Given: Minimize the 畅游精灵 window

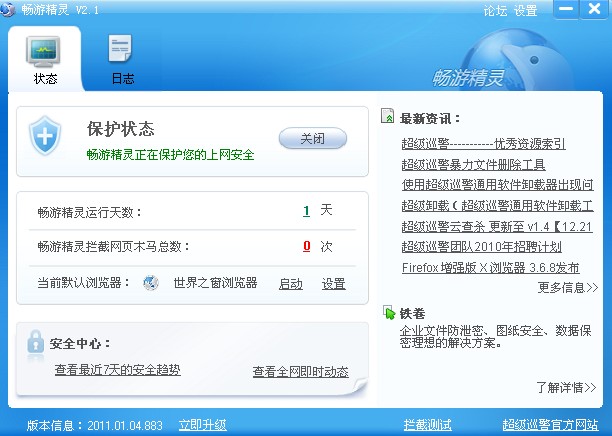Looking at the screenshot, I should pos(566,9).
